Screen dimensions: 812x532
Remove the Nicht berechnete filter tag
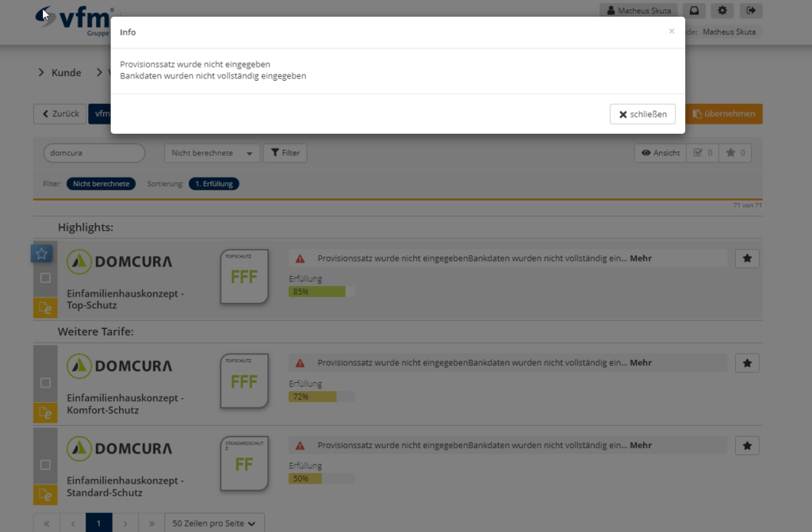[101, 184]
